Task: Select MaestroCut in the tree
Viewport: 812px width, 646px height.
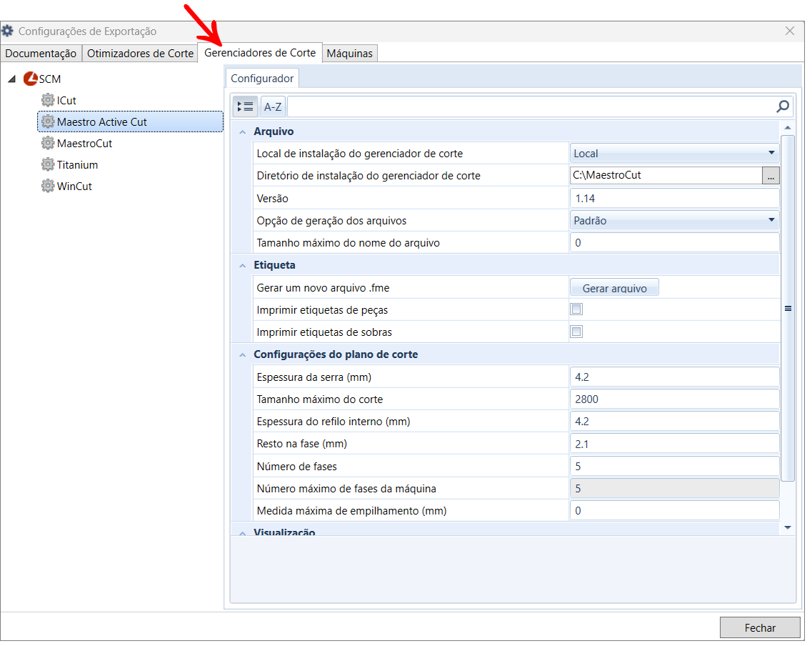Action: pyautogui.click(x=84, y=144)
